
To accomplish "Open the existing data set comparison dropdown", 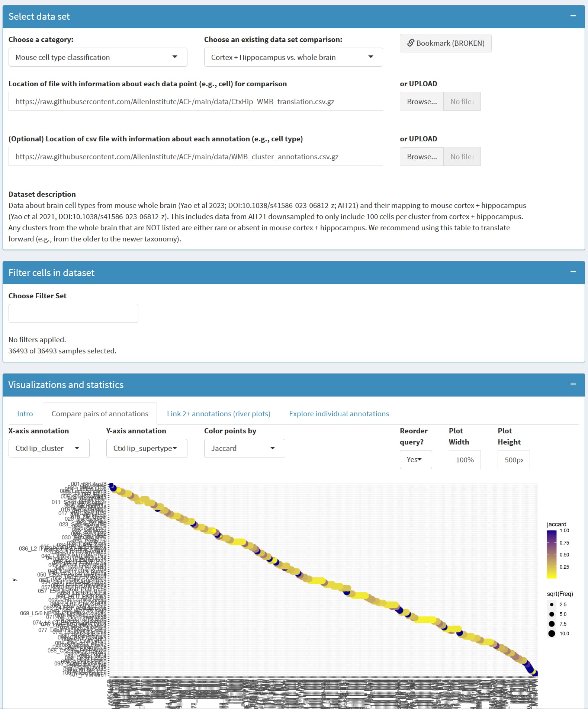I will [x=293, y=57].
